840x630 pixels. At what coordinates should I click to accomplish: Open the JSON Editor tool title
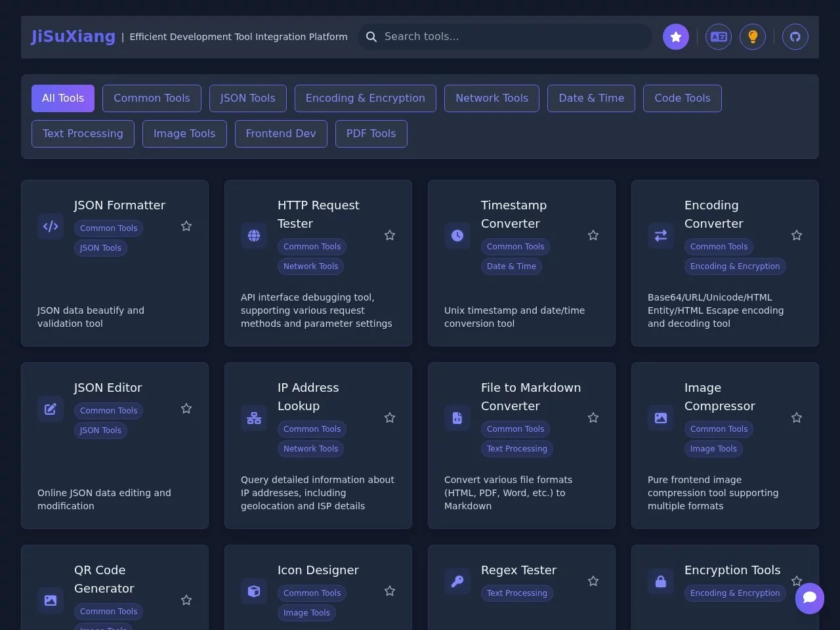tap(108, 388)
